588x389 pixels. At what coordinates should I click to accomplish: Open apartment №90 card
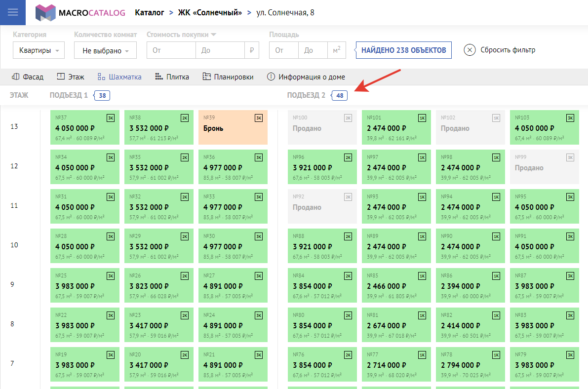coord(470,246)
